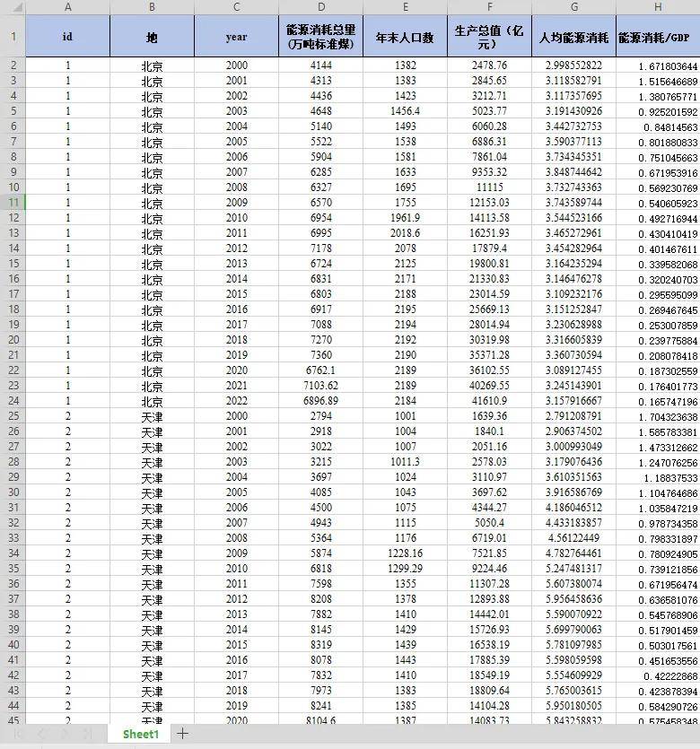The width and height of the screenshot is (700, 749).
Task: Click the '人均能源消耗' header cell
Action: tap(573, 36)
